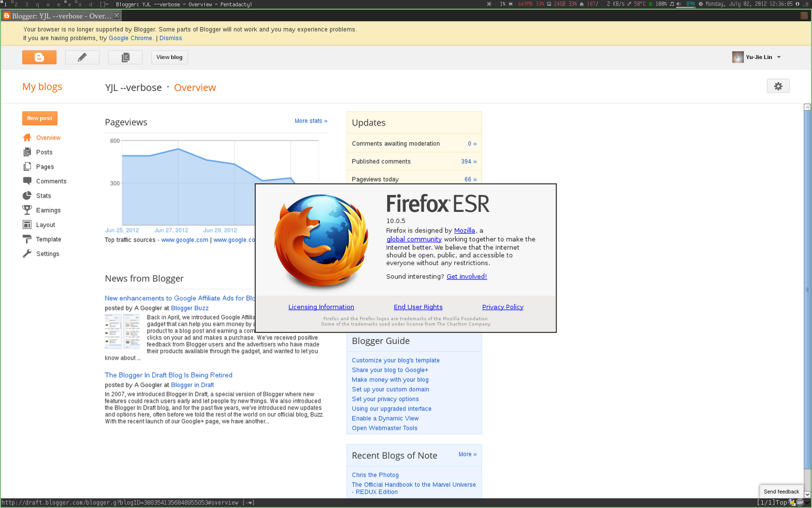Click the download status icon beside ABP

click(792, 502)
